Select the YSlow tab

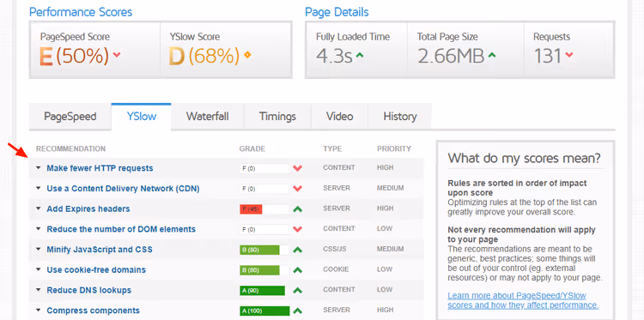tap(142, 117)
